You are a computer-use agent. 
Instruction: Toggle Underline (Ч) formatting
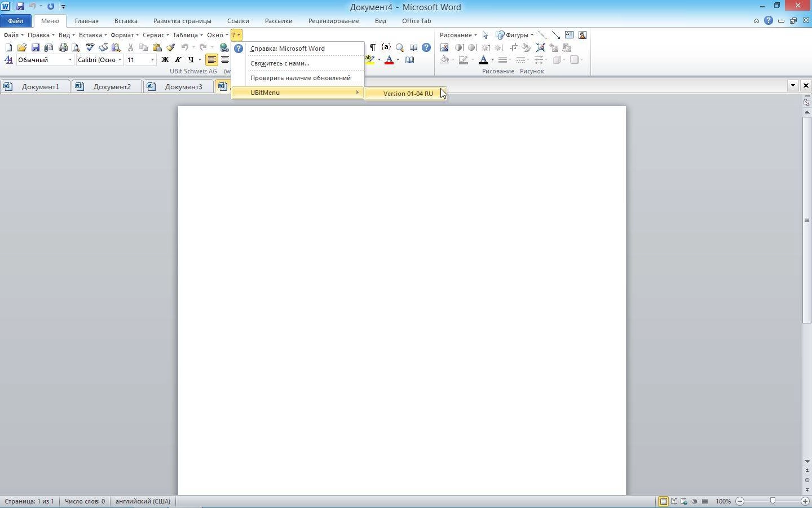point(191,60)
